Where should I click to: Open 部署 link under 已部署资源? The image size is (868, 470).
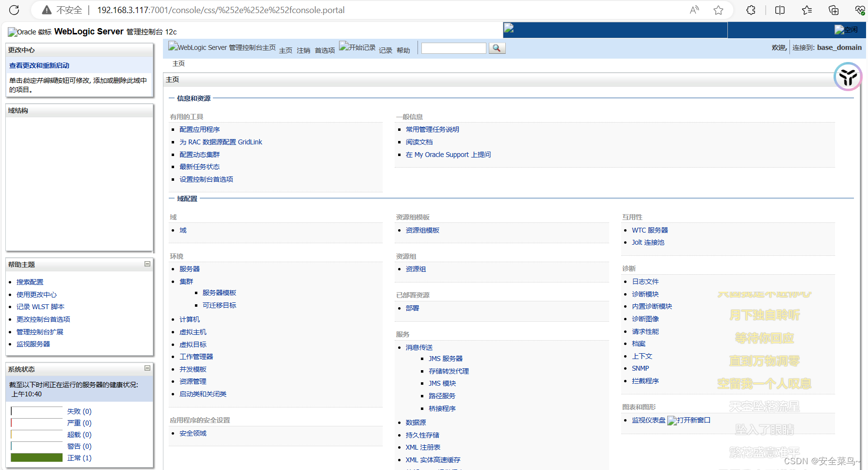click(412, 308)
